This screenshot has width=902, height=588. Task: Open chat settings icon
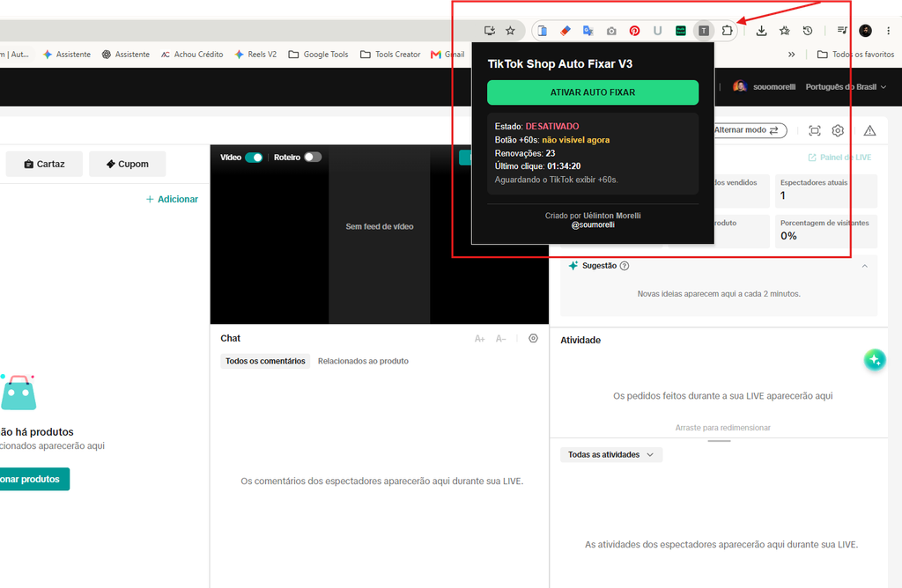click(533, 338)
